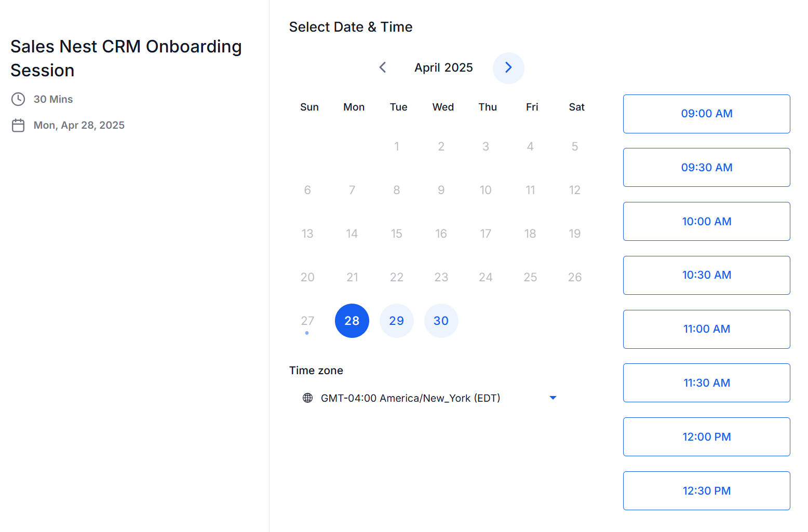Expand the time zone dropdown arrow
Image resolution: width=808 pixels, height=532 pixels.
point(553,398)
